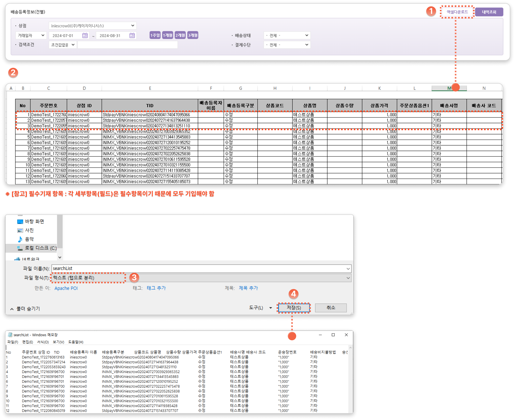
Task: Set date range to 1주일
Action: [x=155, y=35]
